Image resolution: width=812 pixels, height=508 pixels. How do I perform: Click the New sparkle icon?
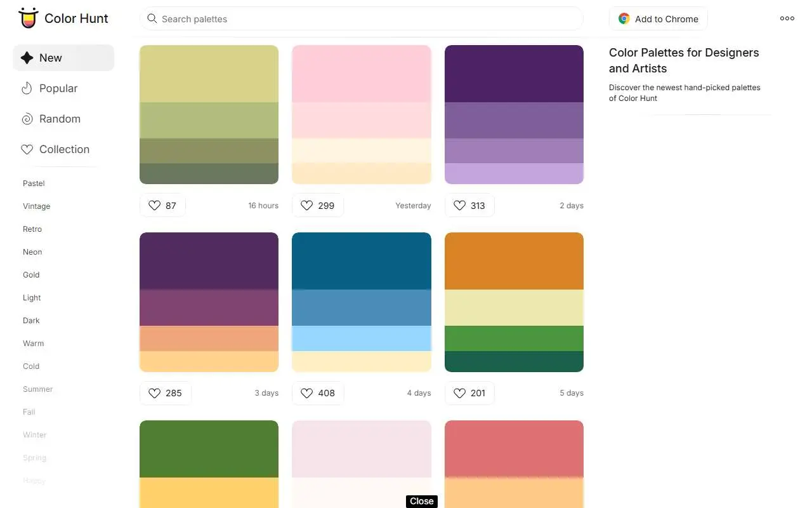(27, 58)
